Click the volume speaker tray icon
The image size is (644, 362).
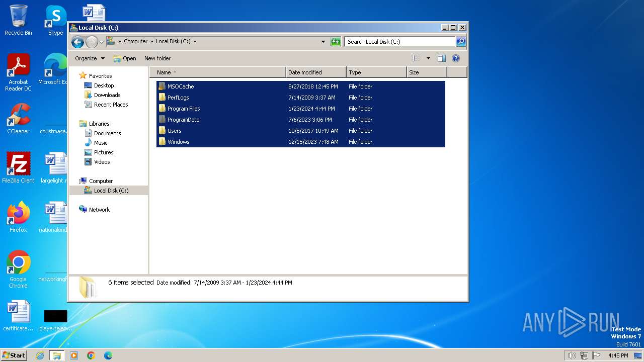572,355
